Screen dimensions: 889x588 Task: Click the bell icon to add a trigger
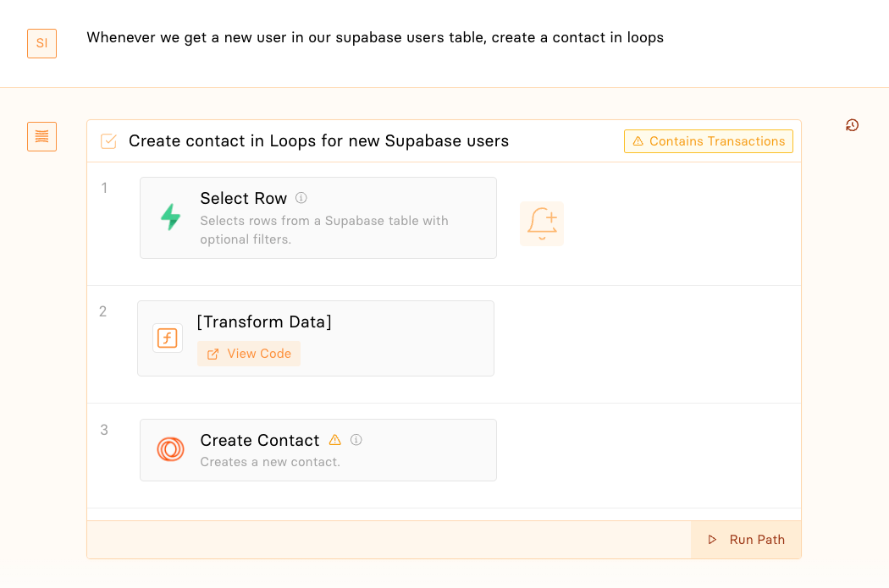[x=542, y=224]
